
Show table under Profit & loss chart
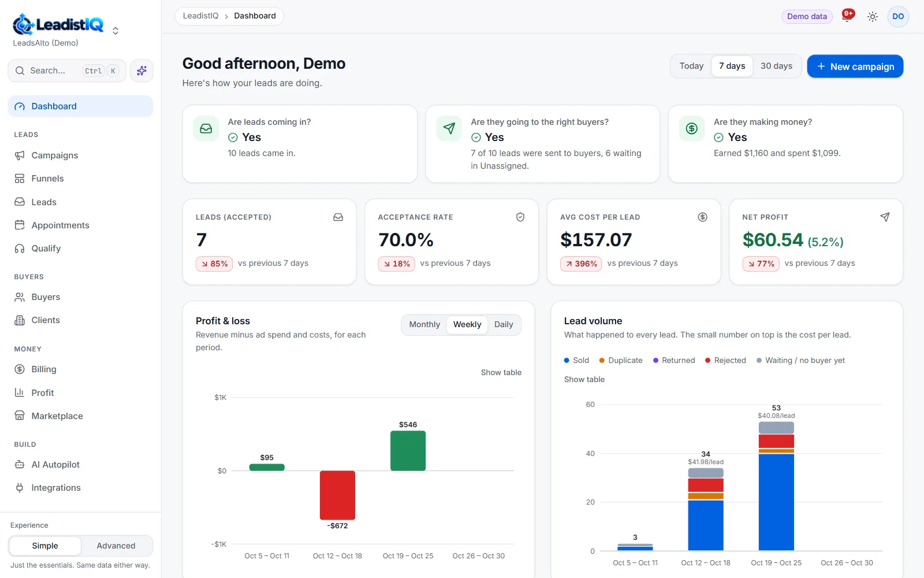click(x=501, y=373)
